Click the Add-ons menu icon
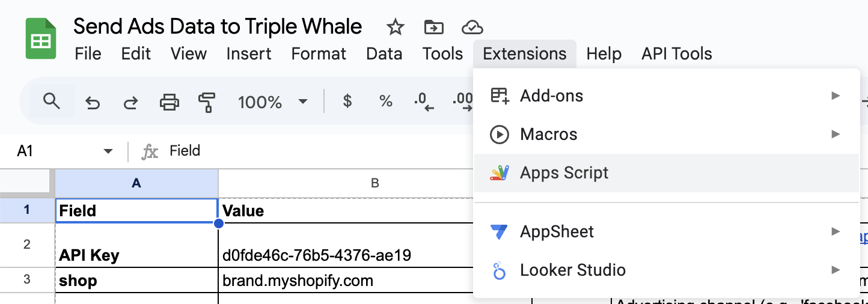Image resolution: width=868 pixels, height=304 pixels. pos(500,96)
